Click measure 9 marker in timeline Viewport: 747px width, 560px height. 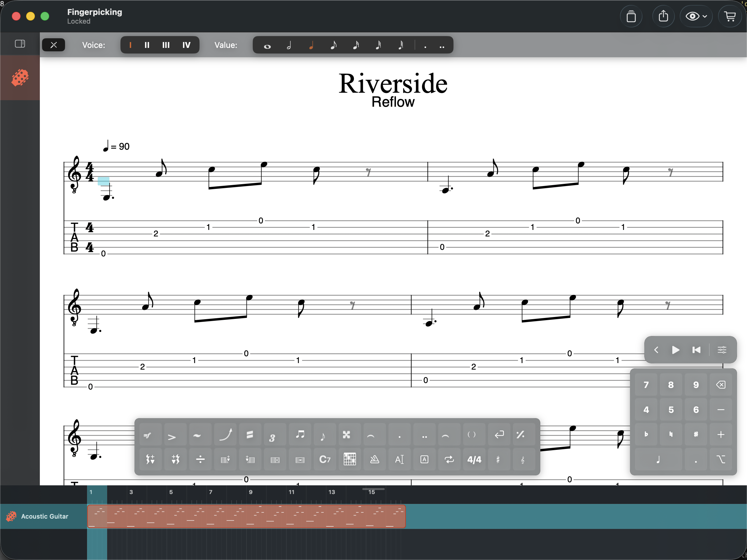point(251,492)
